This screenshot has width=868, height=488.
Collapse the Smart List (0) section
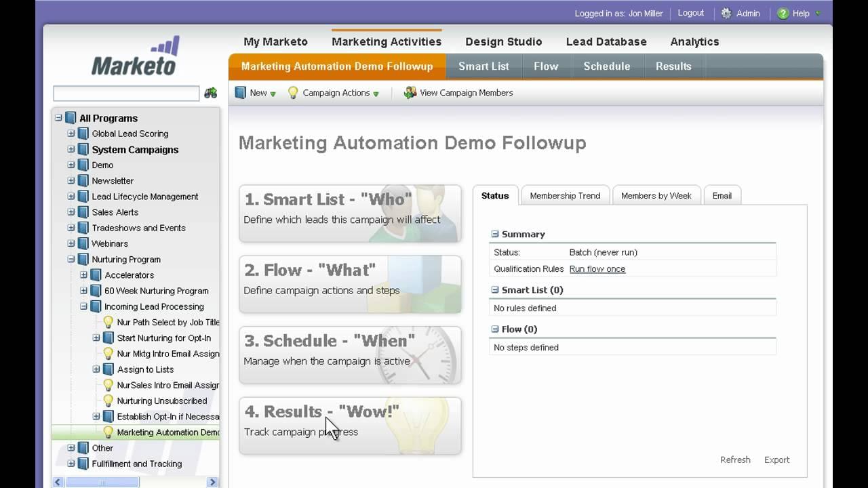point(495,289)
